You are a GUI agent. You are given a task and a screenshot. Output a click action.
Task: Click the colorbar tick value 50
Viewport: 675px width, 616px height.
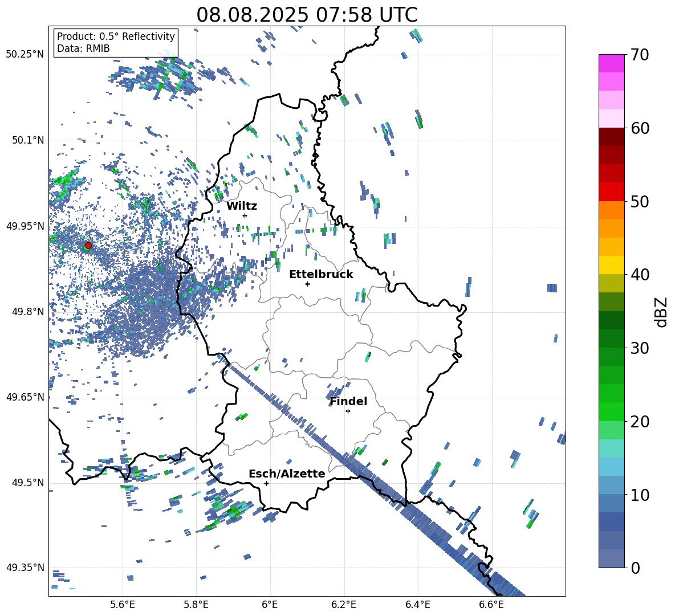pos(640,201)
